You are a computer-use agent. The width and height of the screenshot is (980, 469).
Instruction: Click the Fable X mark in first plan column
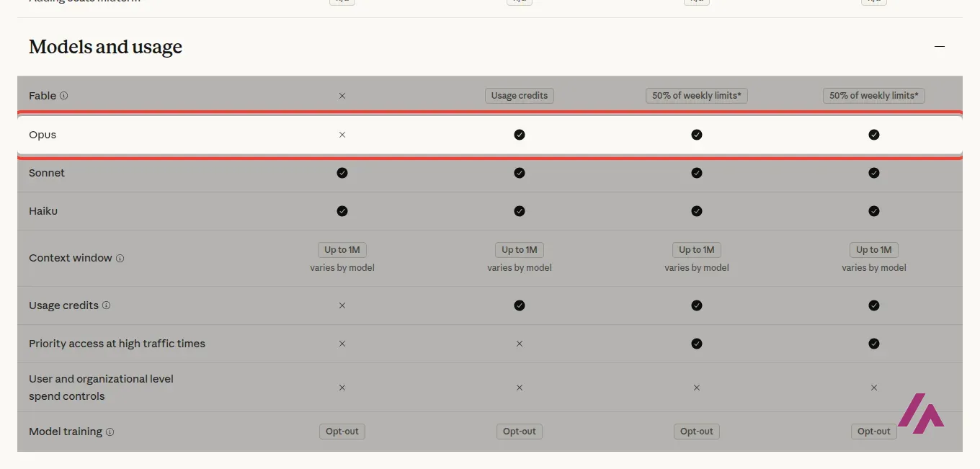tap(342, 95)
